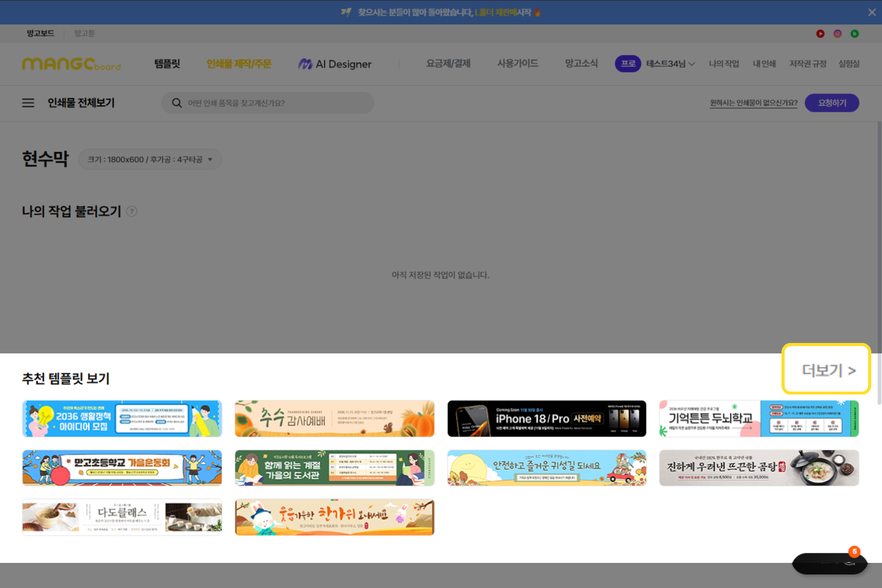Screen dimensions: 882x588
Task: Open the 진하게 우려낸 곰탕 template
Action: click(x=759, y=468)
